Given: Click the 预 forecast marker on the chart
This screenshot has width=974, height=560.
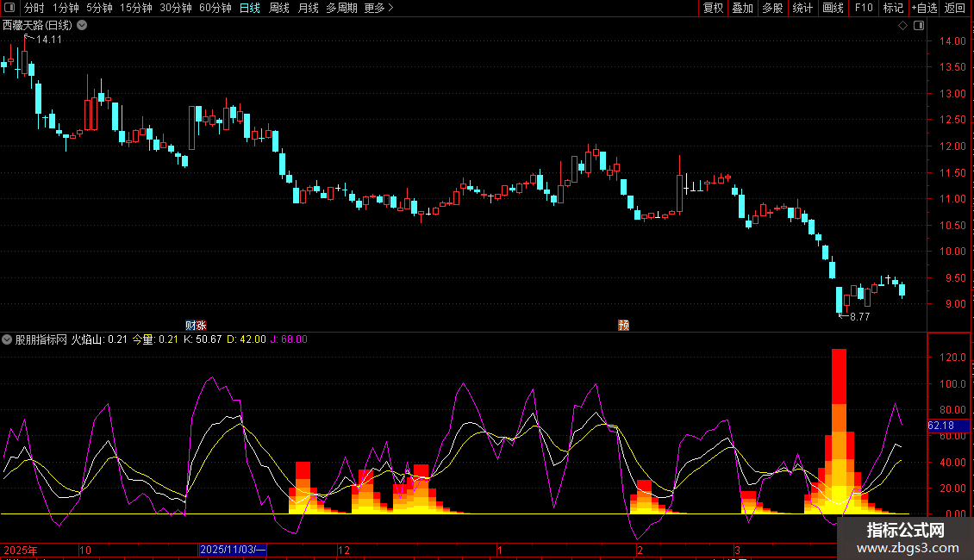Looking at the screenshot, I should point(624,326).
